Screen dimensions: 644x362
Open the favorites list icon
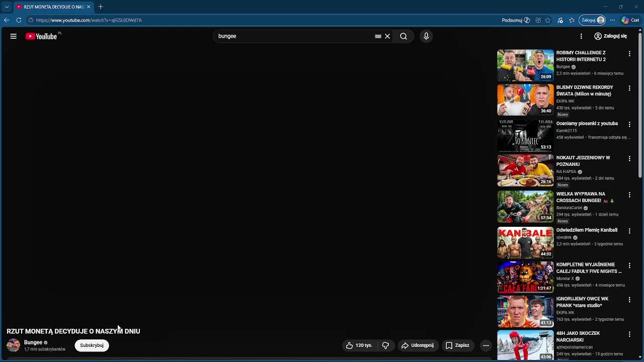coord(572,20)
